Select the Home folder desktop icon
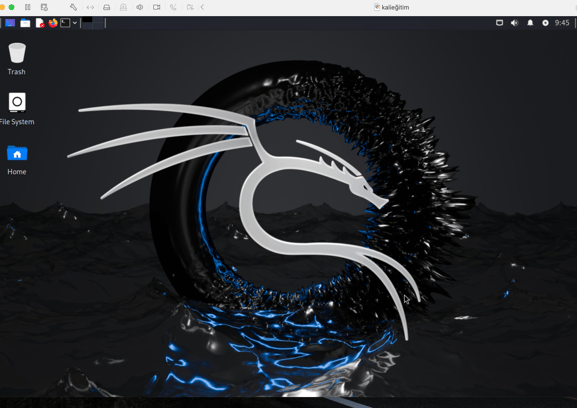577x408 pixels. 17,160
